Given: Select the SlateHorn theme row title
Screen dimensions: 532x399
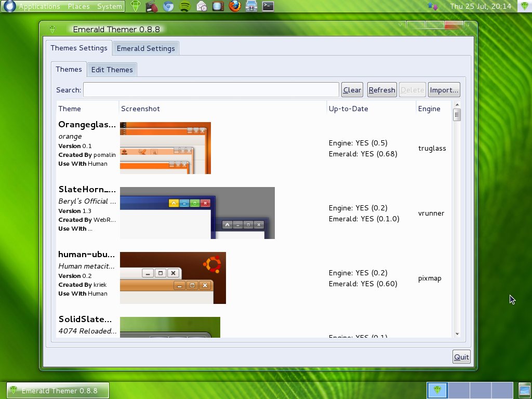Looking at the screenshot, I should (87, 189).
